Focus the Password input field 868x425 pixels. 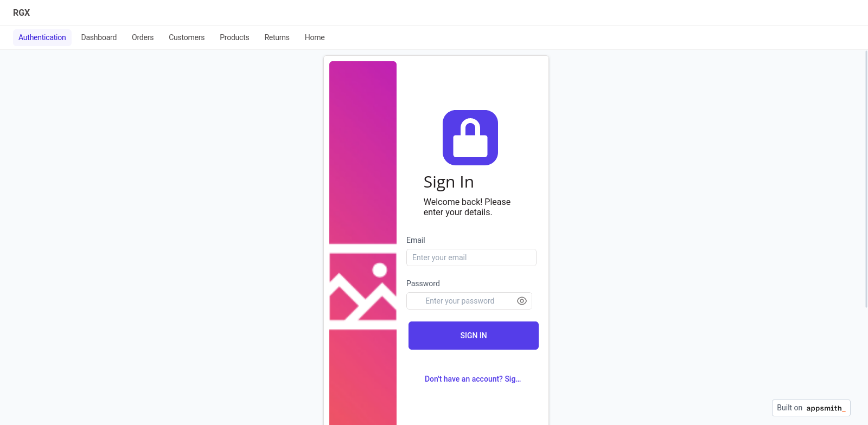pyautogui.click(x=469, y=301)
